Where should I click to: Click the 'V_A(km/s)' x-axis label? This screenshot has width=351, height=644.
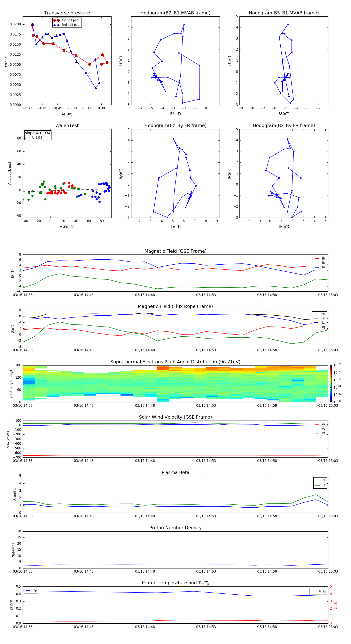coord(67,227)
